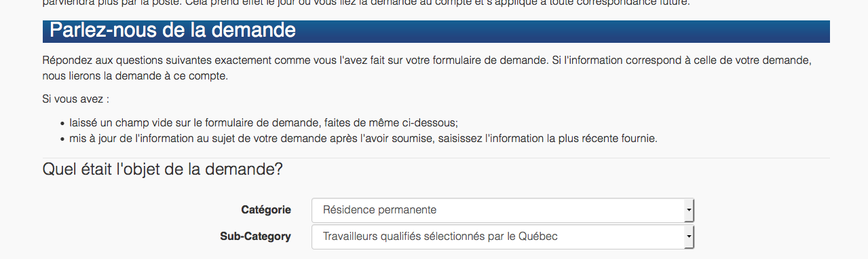868x259 pixels.
Task: Click the Catégorie field label
Action: click(x=266, y=209)
